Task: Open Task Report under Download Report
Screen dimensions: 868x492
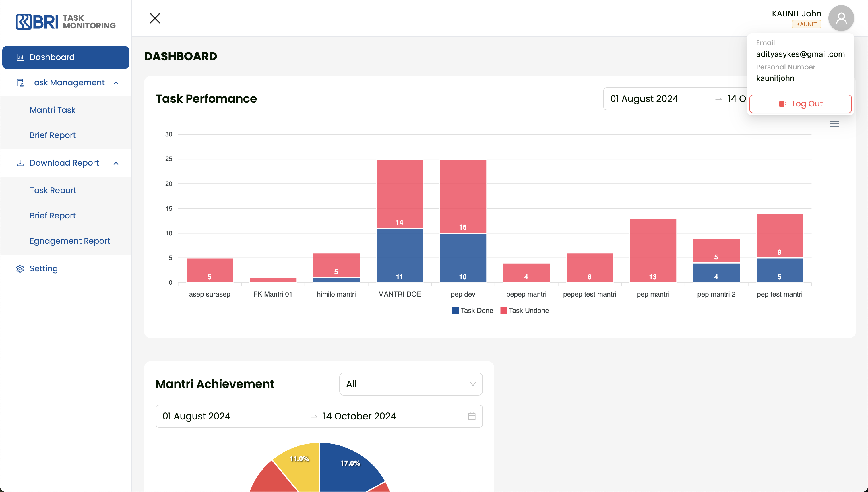Action: pos(53,191)
